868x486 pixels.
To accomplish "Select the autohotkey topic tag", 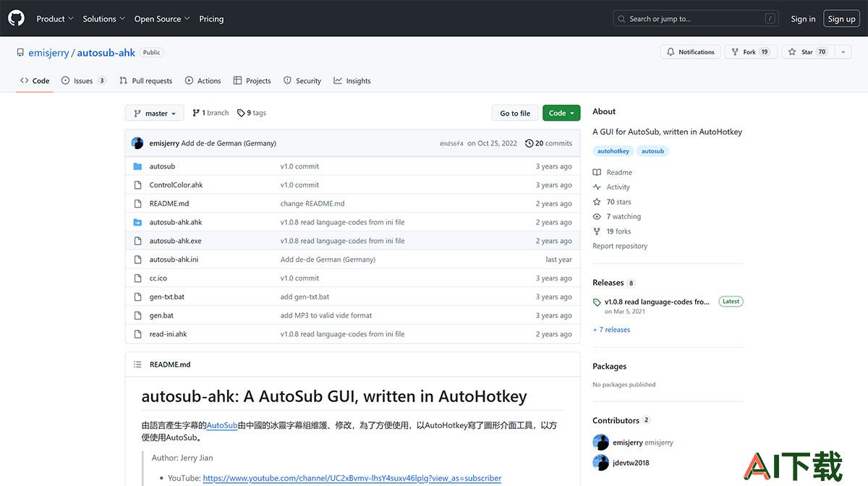I will [x=613, y=151].
